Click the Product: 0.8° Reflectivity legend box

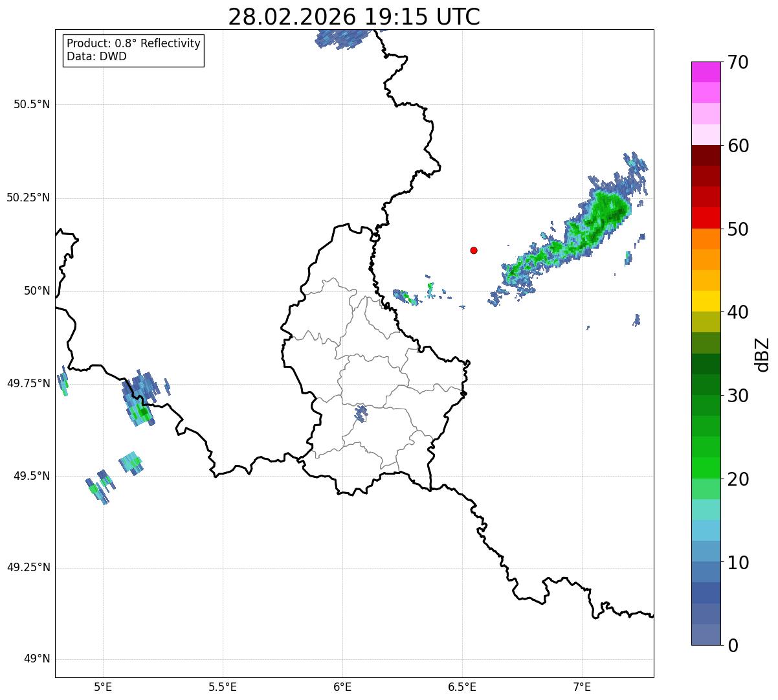(x=134, y=50)
